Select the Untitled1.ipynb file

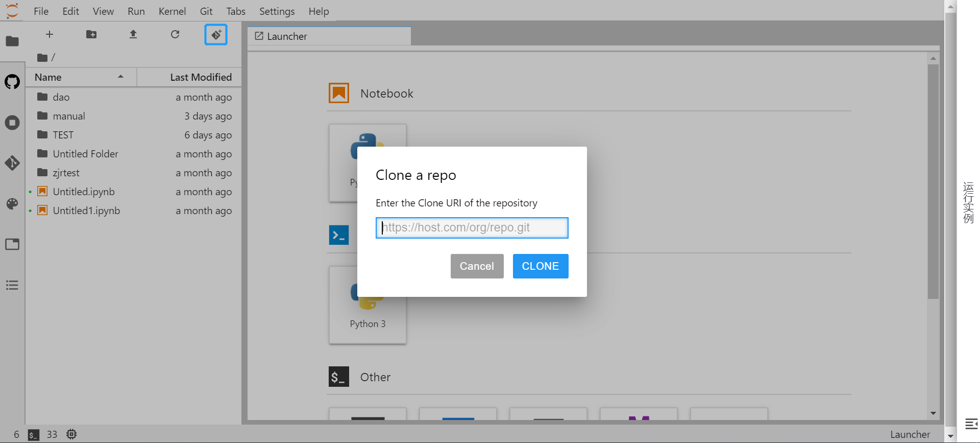pos(134,211)
